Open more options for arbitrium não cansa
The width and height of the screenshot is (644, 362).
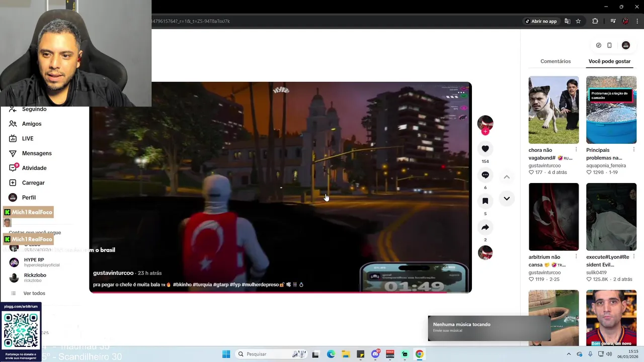pos(576,257)
